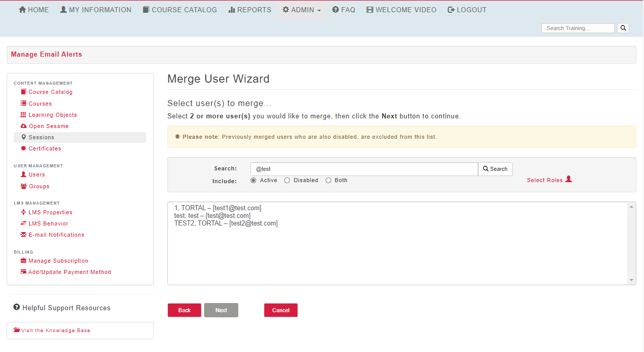Viewport: 644px width, 352px height.
Task: Click the Course Catalog book icon
Action: tap(146, 10)
